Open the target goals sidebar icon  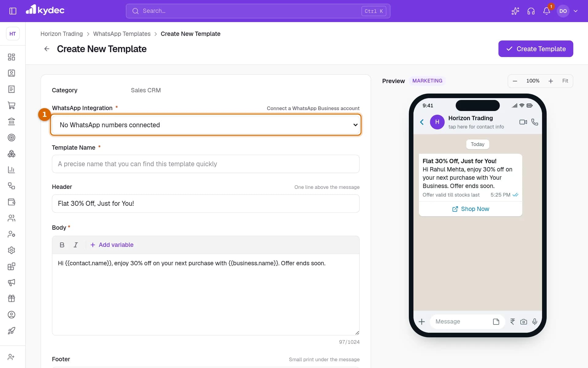[11, 137]
